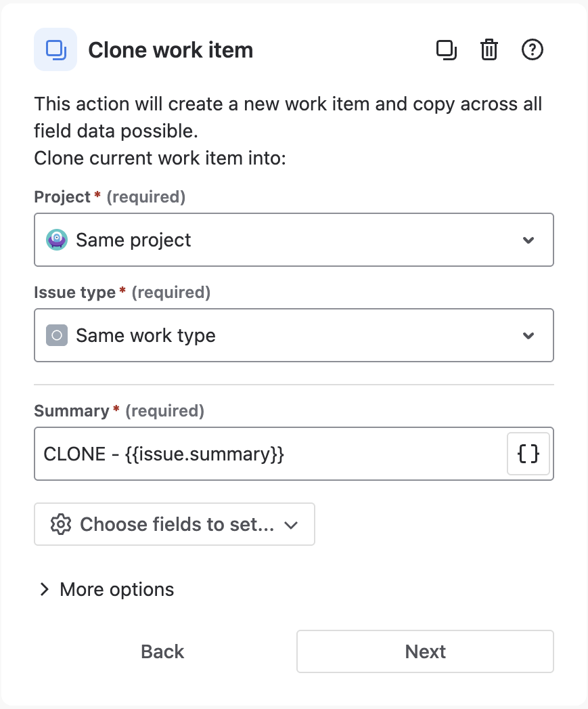588x709 pixels.
Task: Proceed by clicking the Next button
Action: [425, 651]
